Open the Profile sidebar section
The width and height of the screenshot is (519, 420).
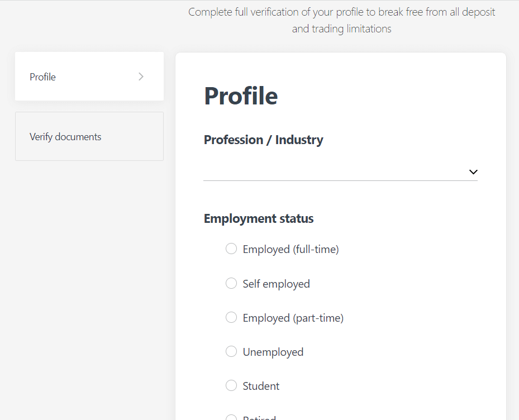89,77
